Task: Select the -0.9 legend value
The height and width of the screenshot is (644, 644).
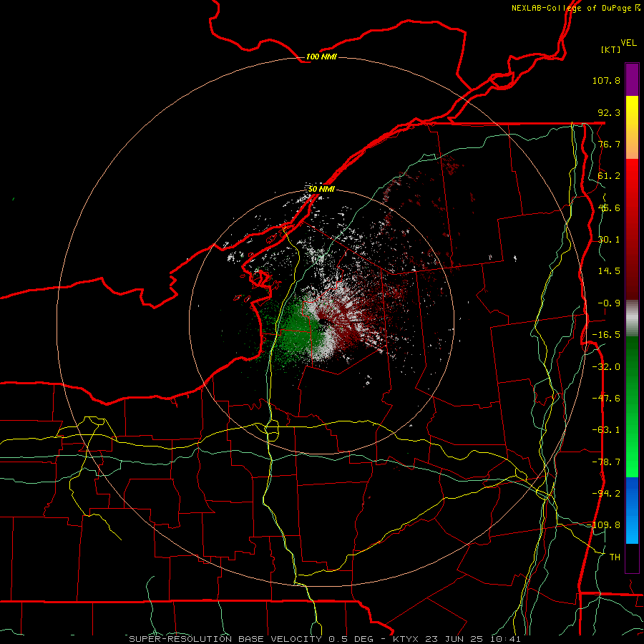Action: [x=609, y=303]
